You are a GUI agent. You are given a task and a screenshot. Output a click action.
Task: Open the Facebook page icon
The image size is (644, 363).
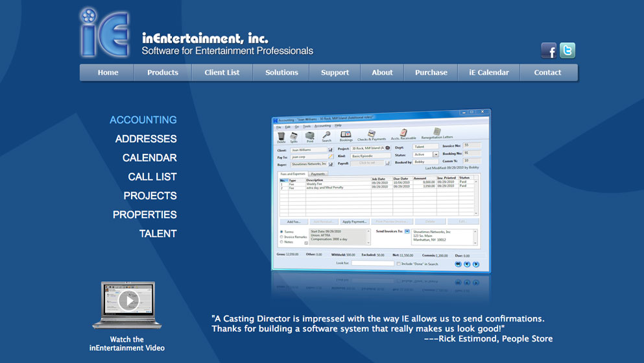click(x=549, y=51)
